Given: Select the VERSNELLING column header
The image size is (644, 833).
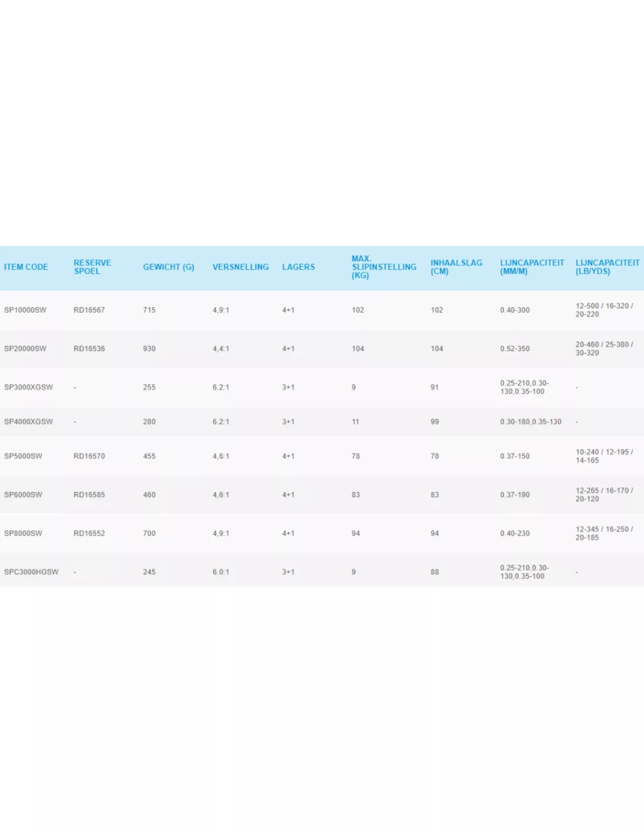Looking at the screenshot, I should pyautogui.click(x=241, y=267).
